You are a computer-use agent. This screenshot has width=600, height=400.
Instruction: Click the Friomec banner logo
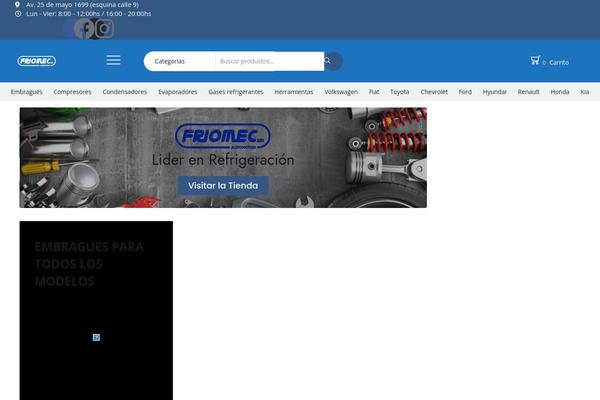223,136
